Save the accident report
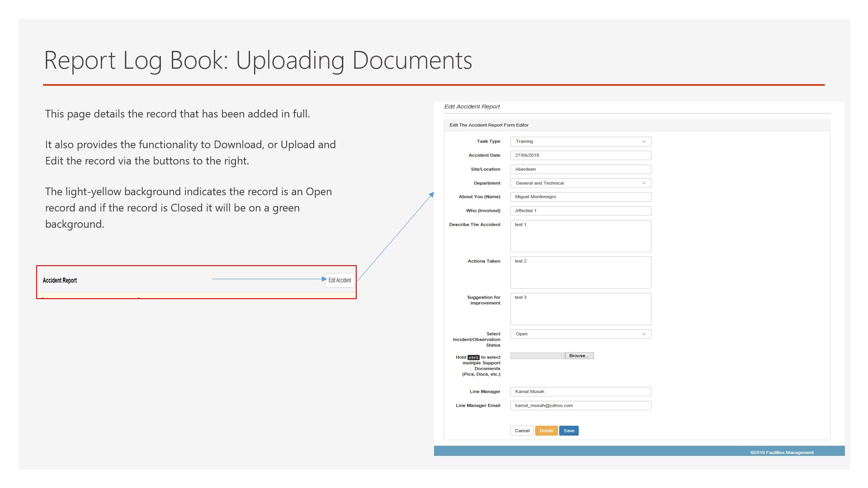868x488 pixels. tap(569, 431)
